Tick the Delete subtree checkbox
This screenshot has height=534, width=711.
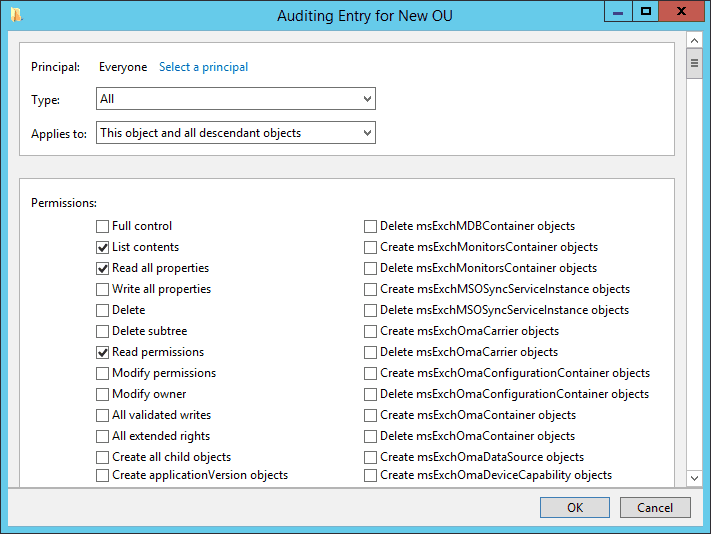coord(102,331)
